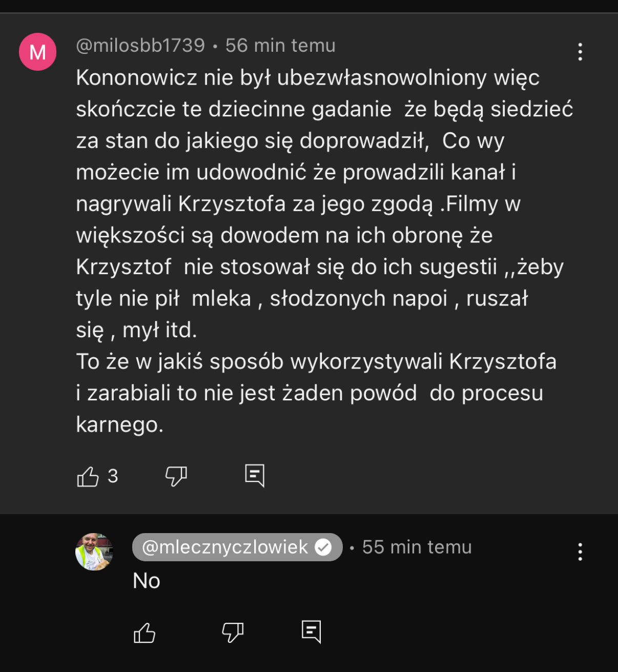Reply to the @milosbb1739 comment
This screenshot has height=672, width=618.
[255, 476]
